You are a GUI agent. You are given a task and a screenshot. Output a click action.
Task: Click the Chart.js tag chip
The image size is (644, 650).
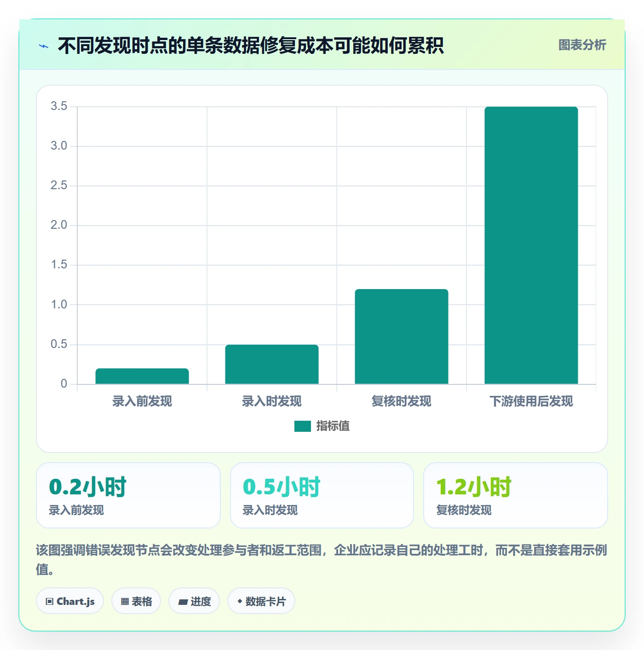point(70,601)
